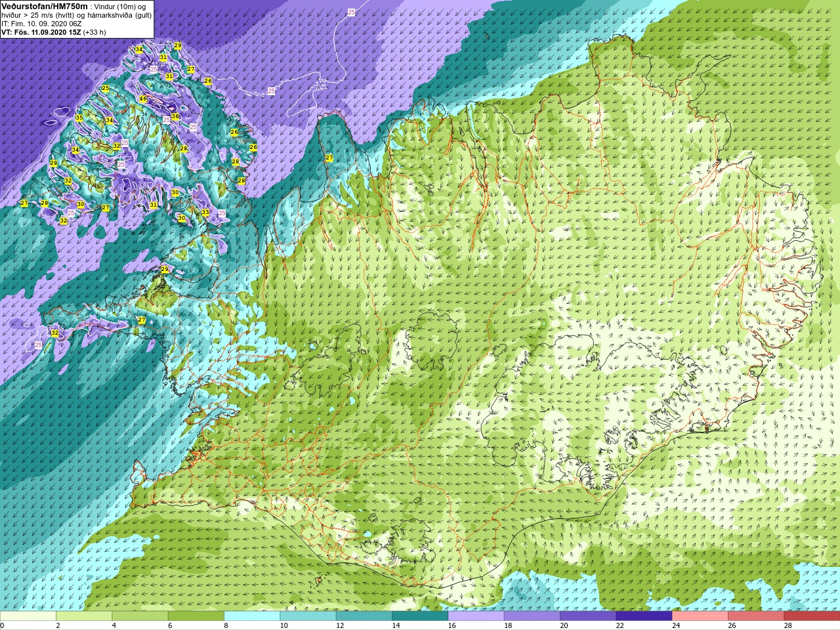This screenshot has width=840, height=630.
Task: Pick the 16–18 m/s lavender legend swatch
Action: [476, 616]
